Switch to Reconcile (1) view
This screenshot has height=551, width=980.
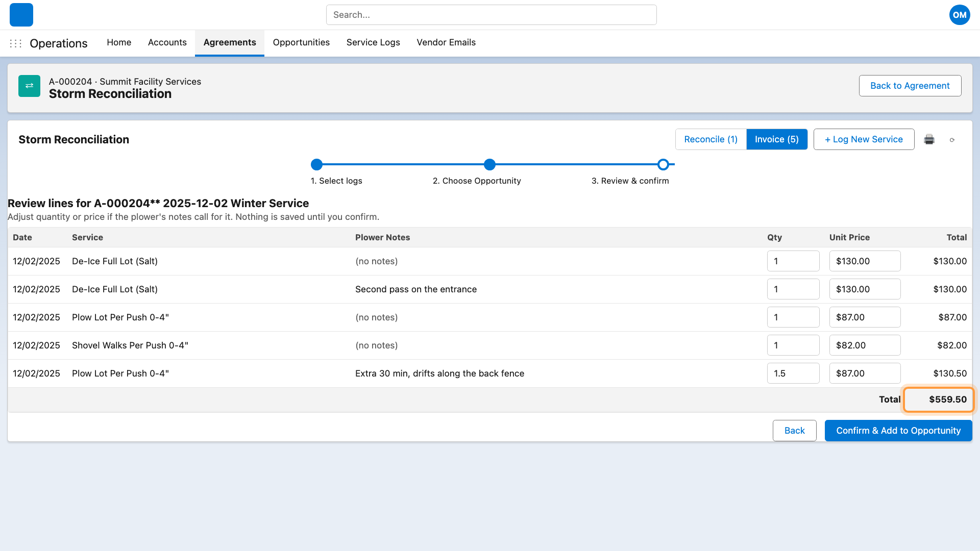tap(710, 139)
